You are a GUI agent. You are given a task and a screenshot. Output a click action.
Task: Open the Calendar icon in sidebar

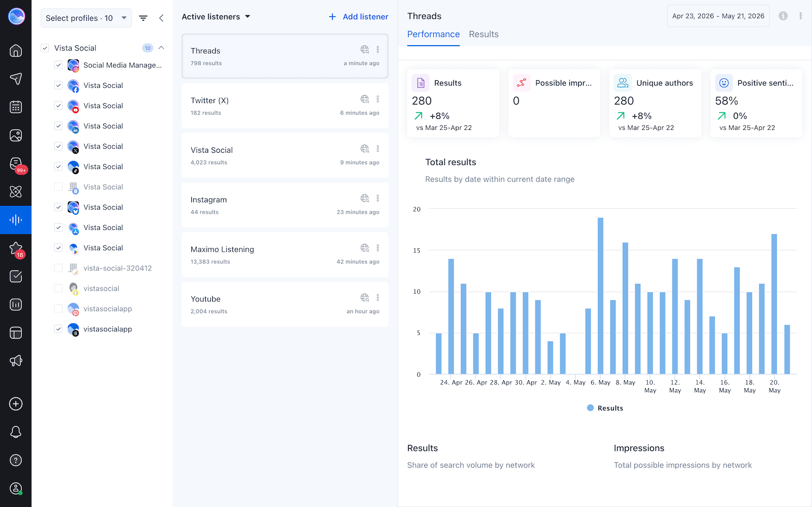point(16,107)
